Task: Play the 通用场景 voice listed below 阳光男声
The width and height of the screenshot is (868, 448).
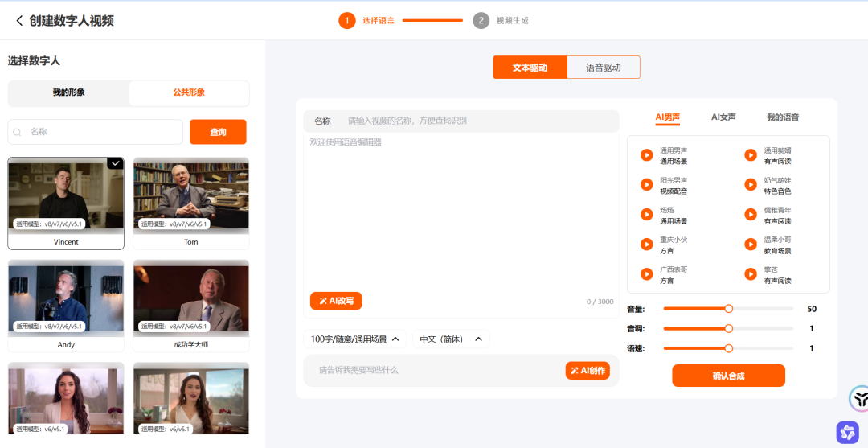Action: click(x=646, y=215)
